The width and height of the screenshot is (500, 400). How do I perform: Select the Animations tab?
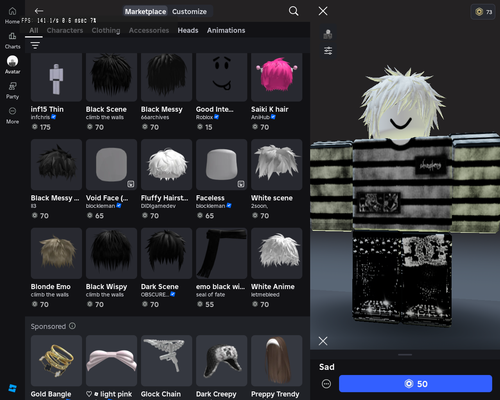click(x=226, y=30)
